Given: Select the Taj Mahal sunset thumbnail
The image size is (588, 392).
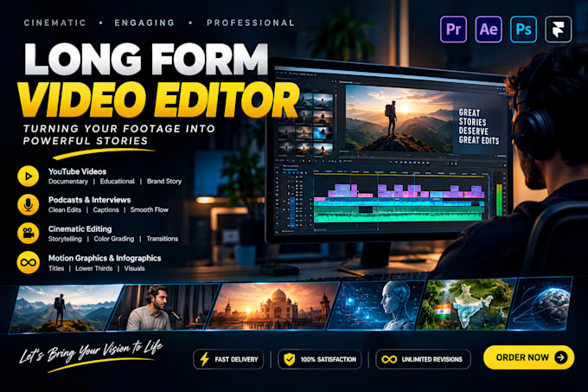Looking at the screenshot, I should point(273,306).
